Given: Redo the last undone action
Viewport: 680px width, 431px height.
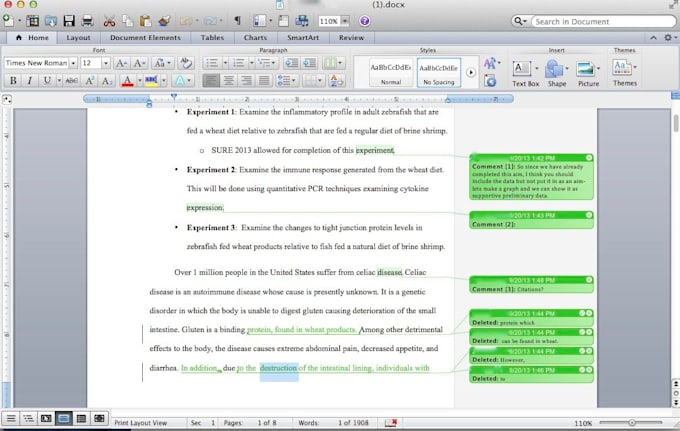Looking at the screenshot, I should [210, 21].
